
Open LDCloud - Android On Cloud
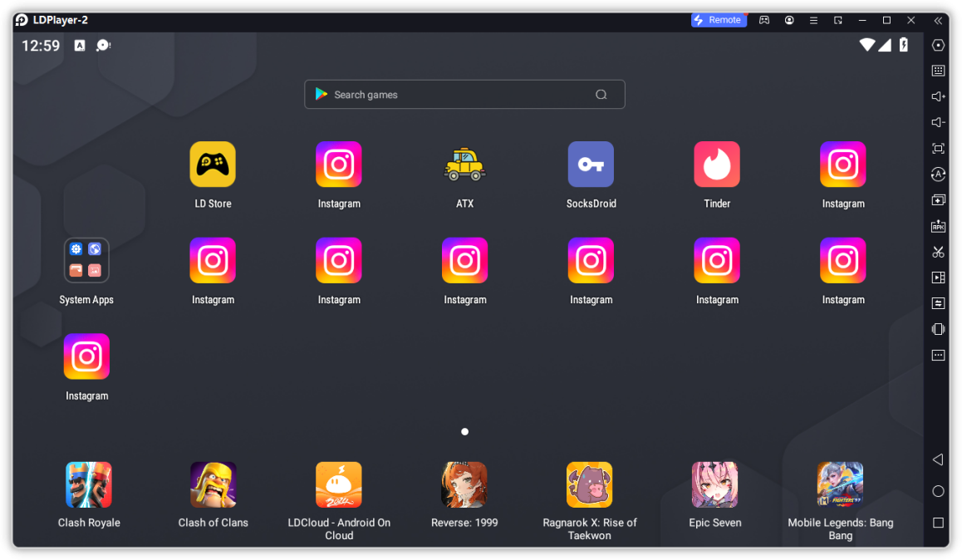(339, 484)
